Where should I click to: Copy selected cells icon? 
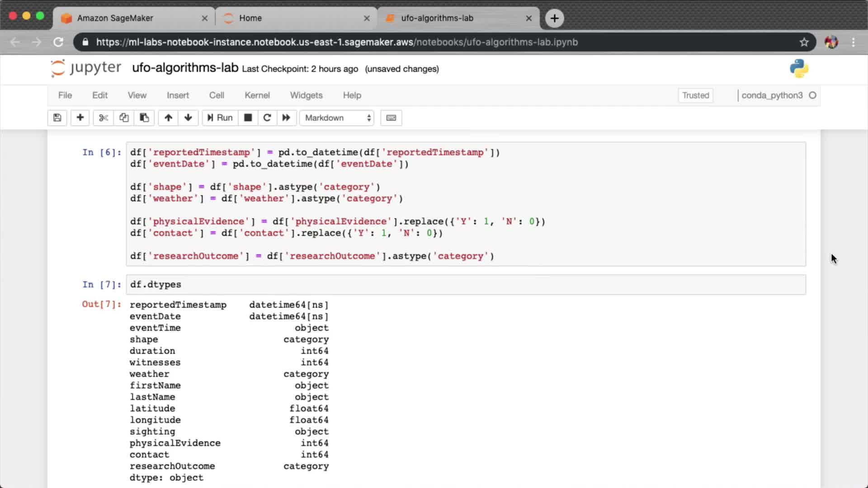[124, 118]
